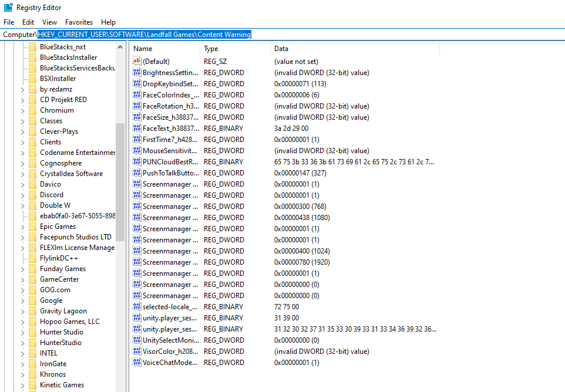Click the 0x00000438 (1080) data value
The height and width of the screenshot is (392, 565).
pyautogui.click(x=302, y=217)
